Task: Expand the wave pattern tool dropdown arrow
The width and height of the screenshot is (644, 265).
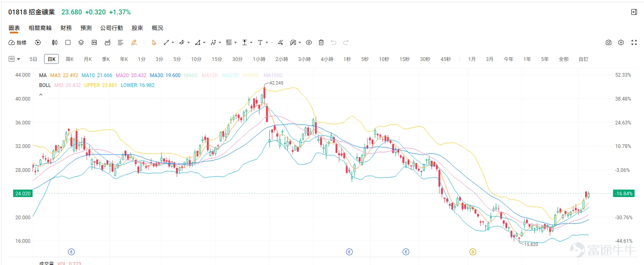Action: pyautogui.click(x=220, y=42)
